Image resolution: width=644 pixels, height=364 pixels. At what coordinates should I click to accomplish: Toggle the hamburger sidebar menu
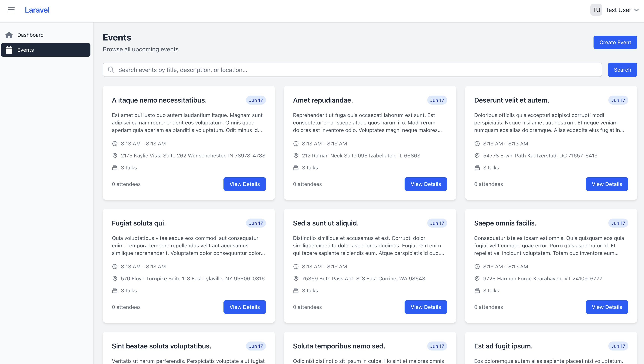coord(11,10)
